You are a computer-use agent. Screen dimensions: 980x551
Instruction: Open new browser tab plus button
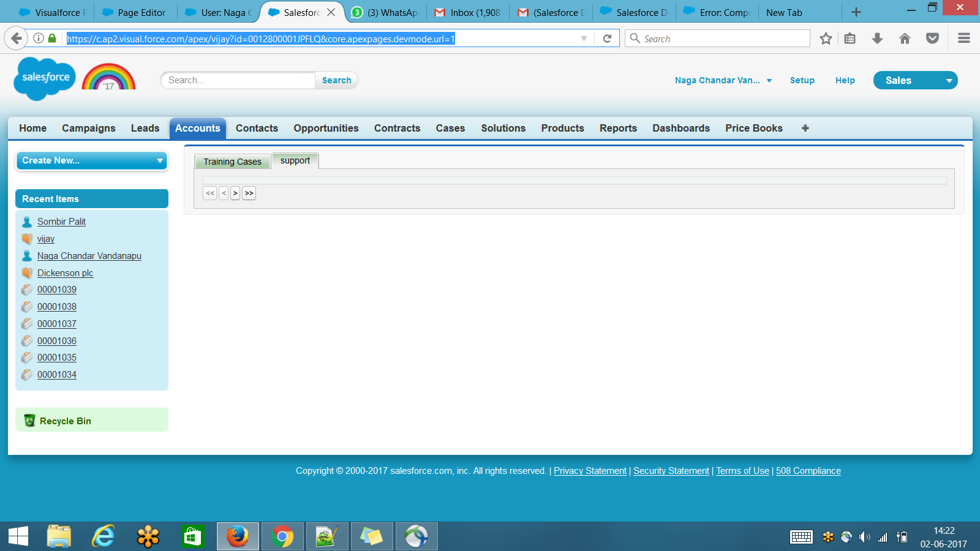[x=856, y=12]
